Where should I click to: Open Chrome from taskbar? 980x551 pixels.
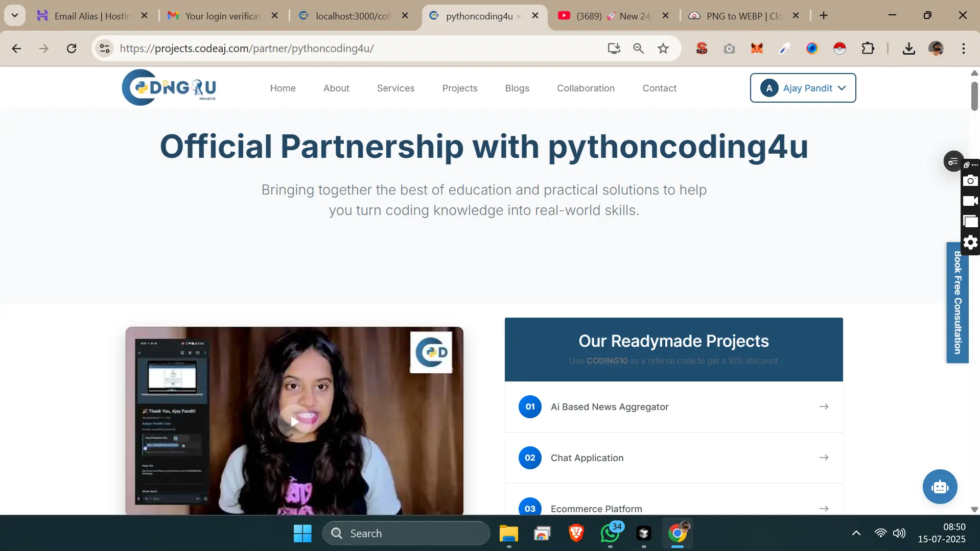[x=678, y=533]
